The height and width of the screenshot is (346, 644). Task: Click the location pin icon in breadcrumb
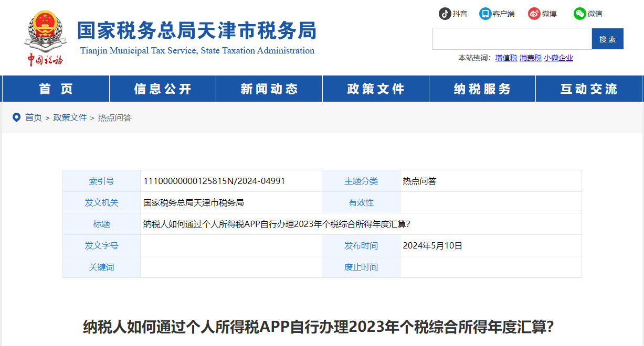[16, 117]
